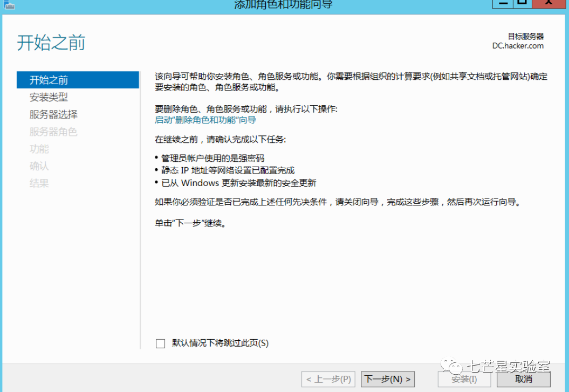Click the 添加角色和功能向导 window title
The width and height of the screenshot is (569, 392).
283,4
